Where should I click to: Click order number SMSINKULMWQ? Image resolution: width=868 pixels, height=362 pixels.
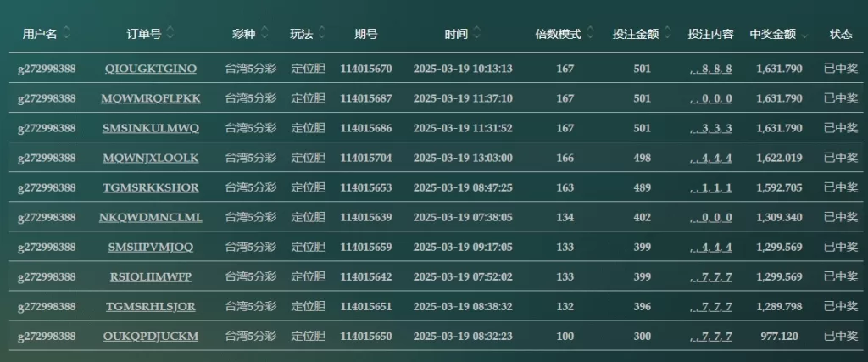(x=151, y=128)
